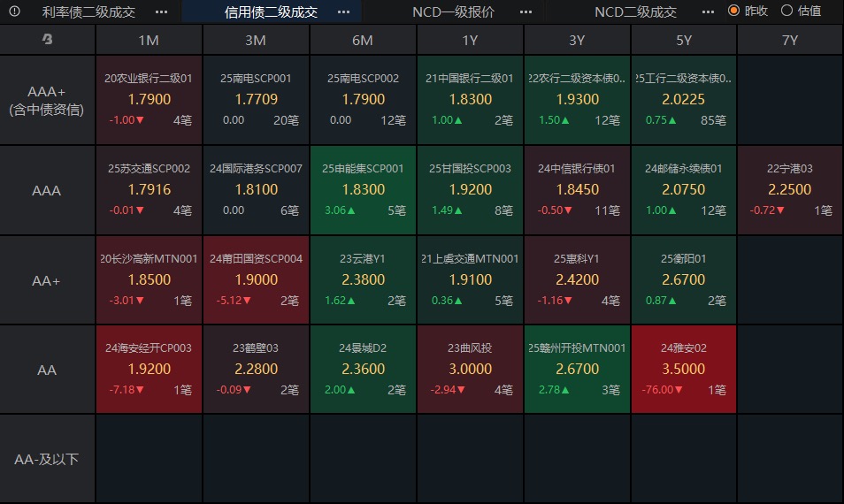This screenshot has height=504, width=844.
Task: Click the 1.7709 yield value
Action: (x=257, y=100)
